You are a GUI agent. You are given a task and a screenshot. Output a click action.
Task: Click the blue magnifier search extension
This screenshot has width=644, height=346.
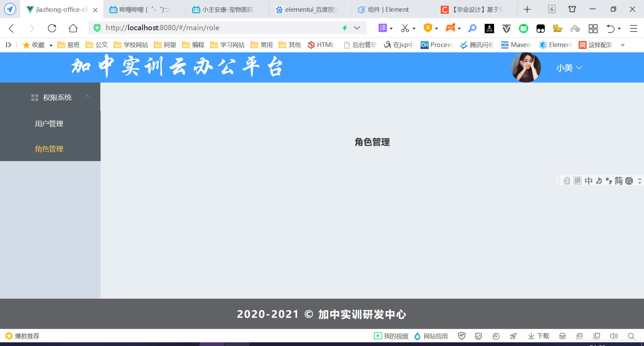(472, 28)
